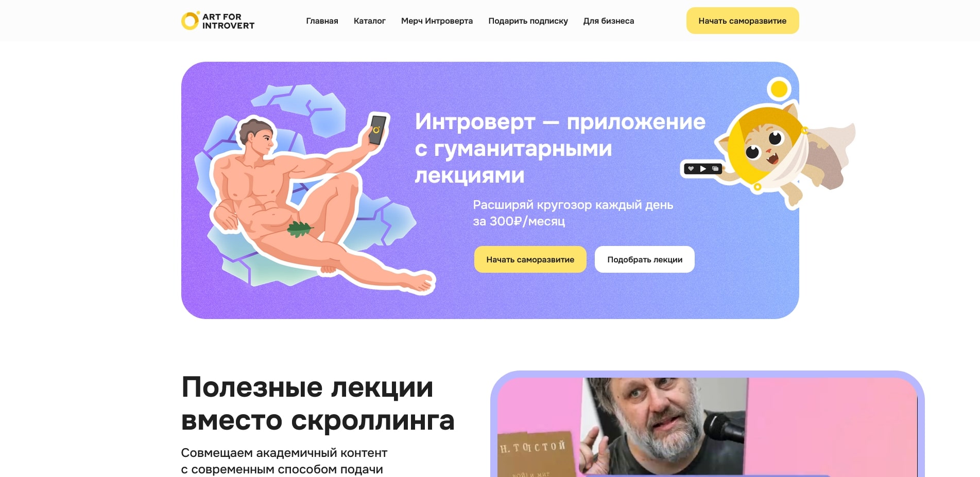Click the heart icon near the cat
Viewport: 980px width, 477px height.
click(x=691, y=169)
